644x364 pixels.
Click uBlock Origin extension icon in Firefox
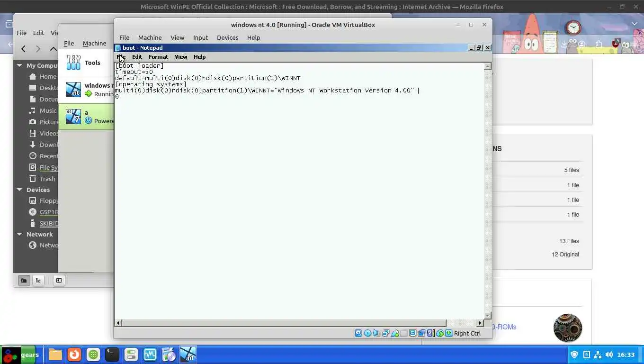[x=615, y=44]
